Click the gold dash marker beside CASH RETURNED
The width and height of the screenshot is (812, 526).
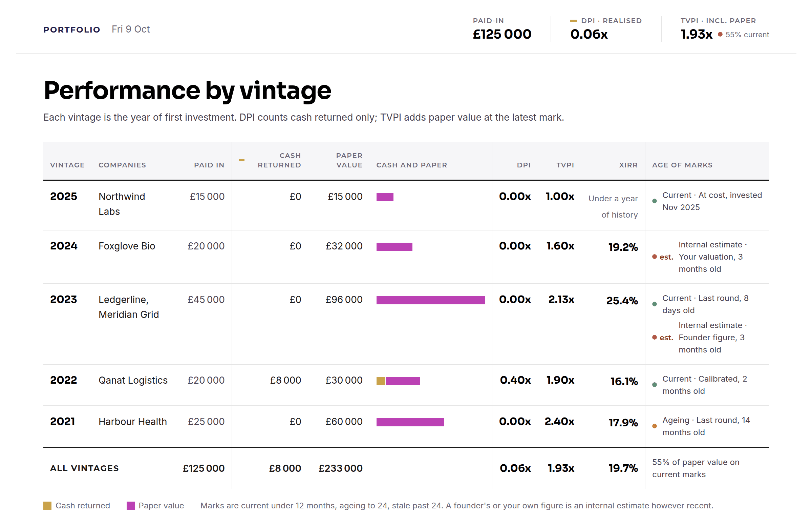241,160
